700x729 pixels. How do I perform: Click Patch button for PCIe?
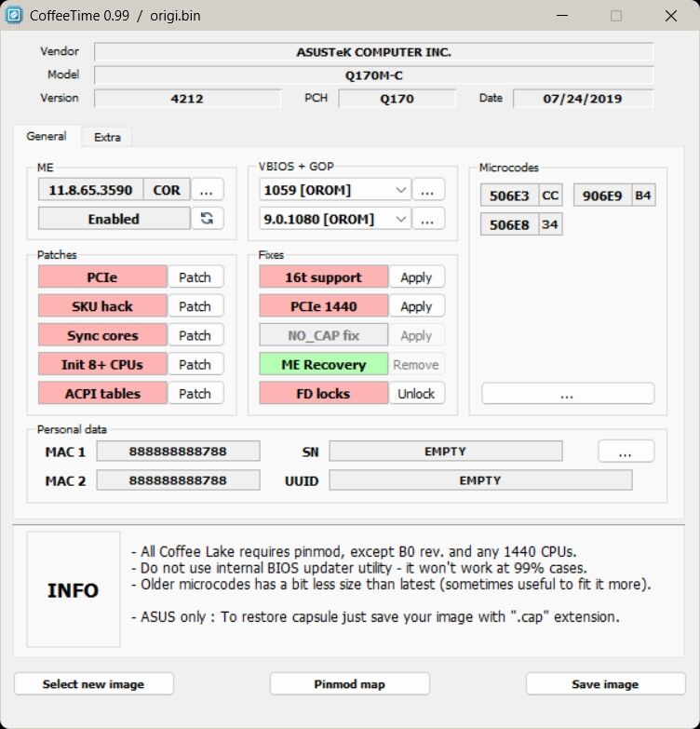(x=195, y=277)
